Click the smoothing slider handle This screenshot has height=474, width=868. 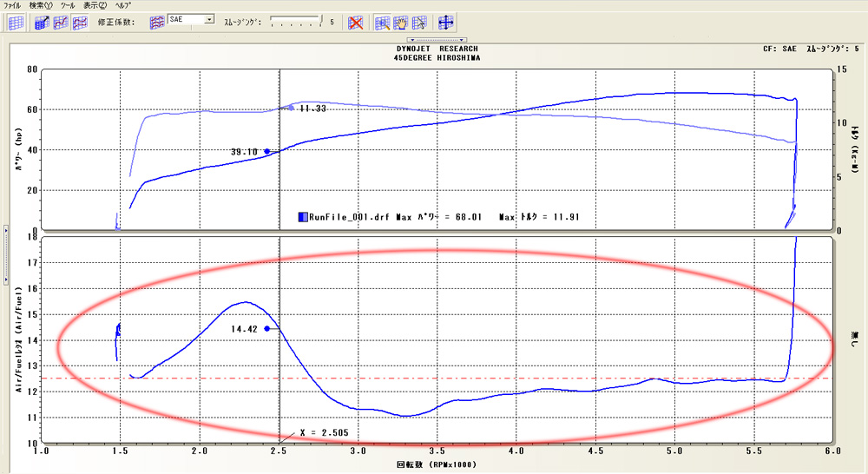[x=321, y=20]
